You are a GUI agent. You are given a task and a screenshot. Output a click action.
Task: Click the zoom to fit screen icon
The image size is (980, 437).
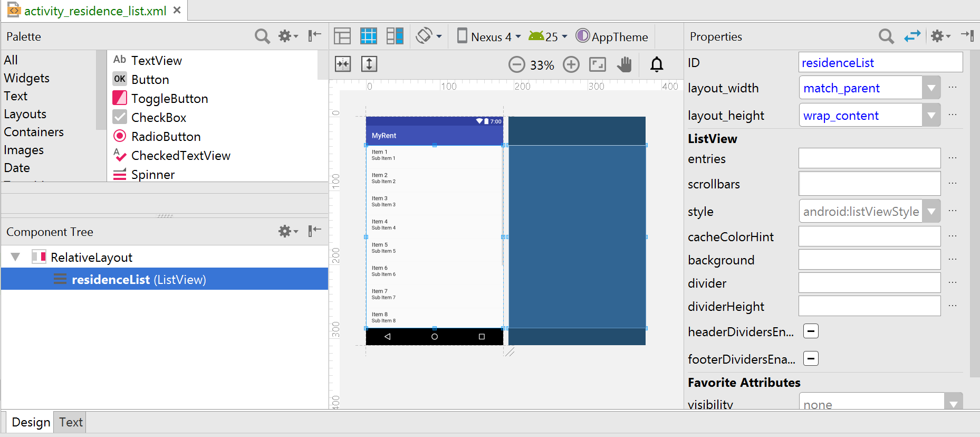coord(598,64)
